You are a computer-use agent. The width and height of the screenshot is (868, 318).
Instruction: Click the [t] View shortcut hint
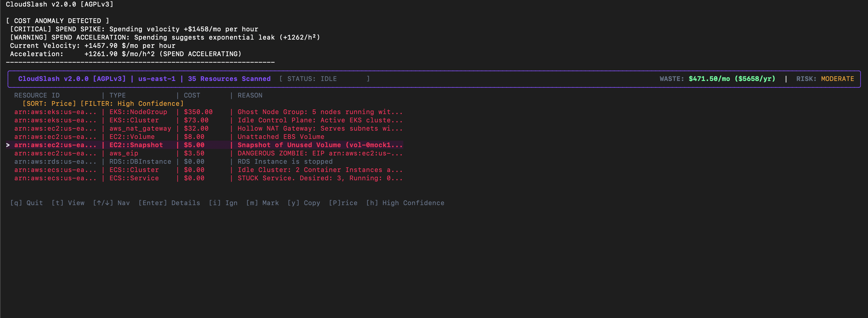[x=68, y=203]
